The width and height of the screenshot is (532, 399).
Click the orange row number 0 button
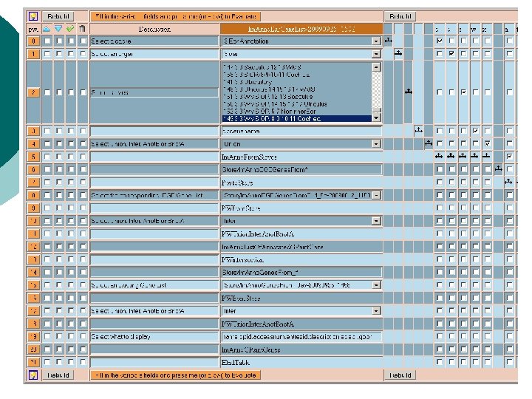(33, 41)
